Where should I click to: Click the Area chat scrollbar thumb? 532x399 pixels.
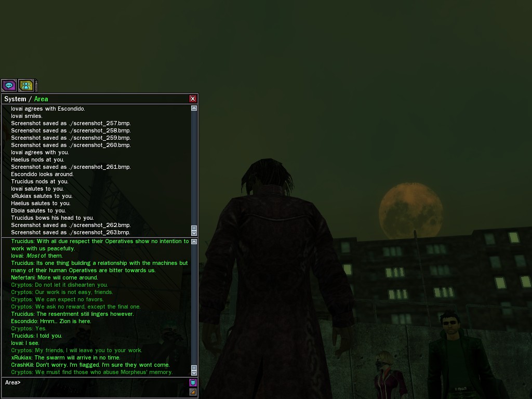tap(194, 367)
